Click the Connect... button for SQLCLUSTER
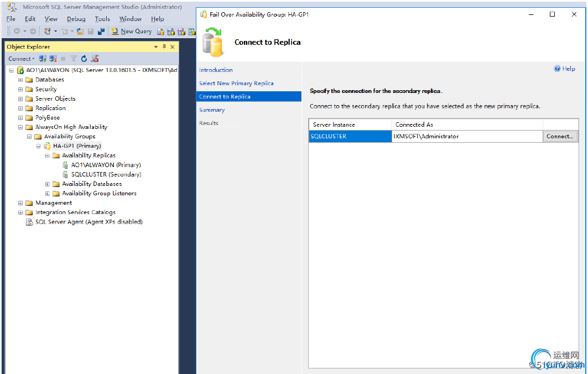The width and height of the screenshot is (588, 374). coord(560,137)
